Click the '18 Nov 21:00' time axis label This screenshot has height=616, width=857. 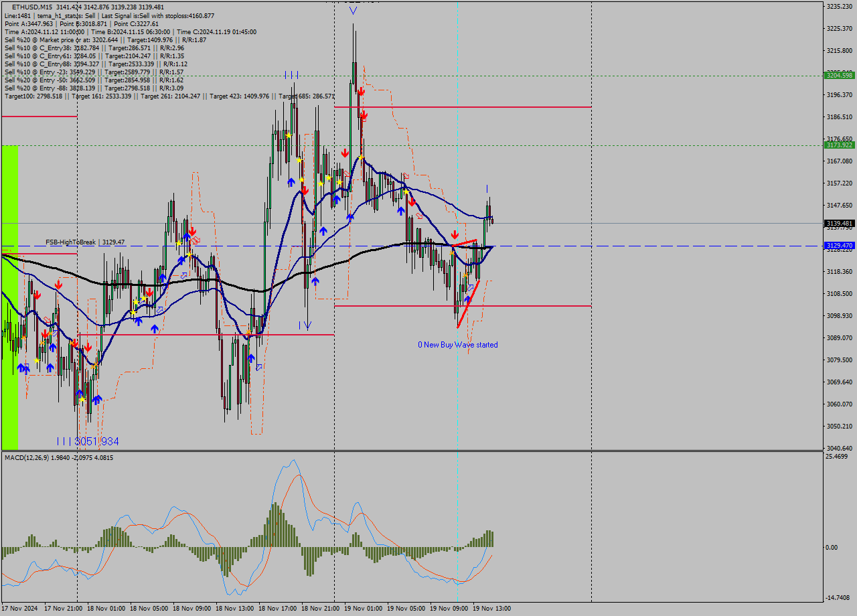click(x=320, y=609)
